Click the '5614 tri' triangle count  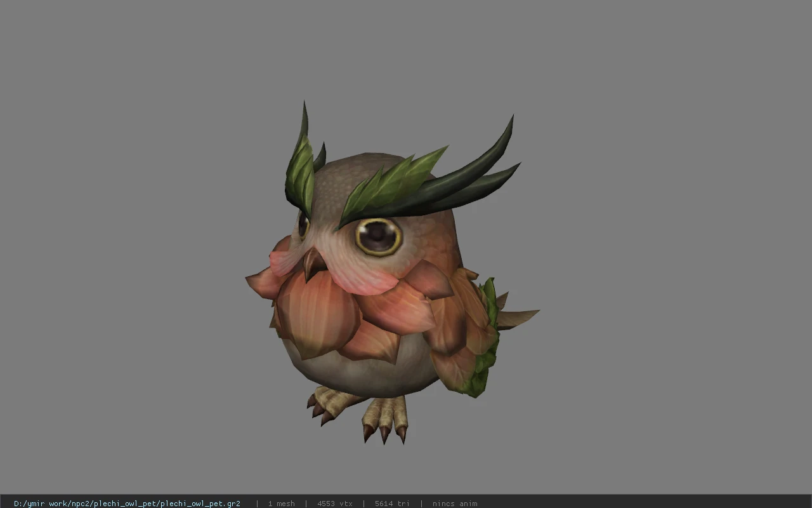(x=392, y=504)
